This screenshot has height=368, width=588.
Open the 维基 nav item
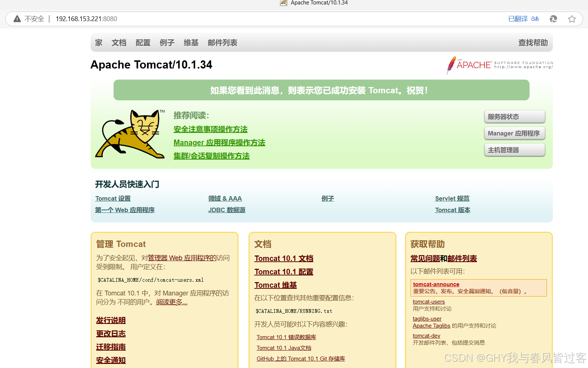191,43
